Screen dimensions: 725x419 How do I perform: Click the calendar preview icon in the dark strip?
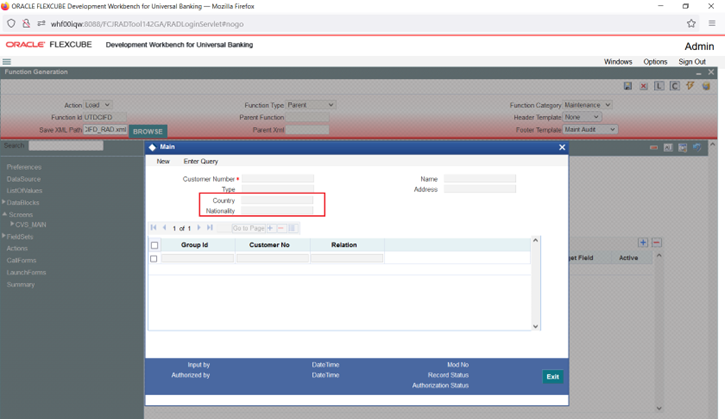click(682, 148)
